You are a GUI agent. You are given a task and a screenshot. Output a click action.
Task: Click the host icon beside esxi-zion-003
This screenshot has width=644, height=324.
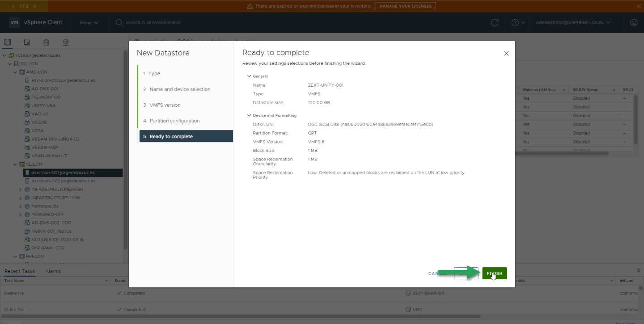pos(27,80)
